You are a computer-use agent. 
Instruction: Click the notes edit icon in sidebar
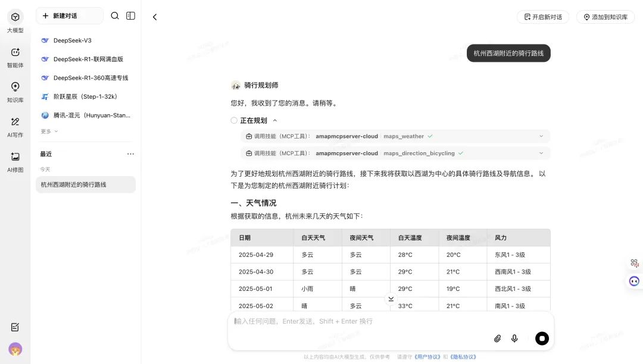pyautogui.click(x=15, y=327)
